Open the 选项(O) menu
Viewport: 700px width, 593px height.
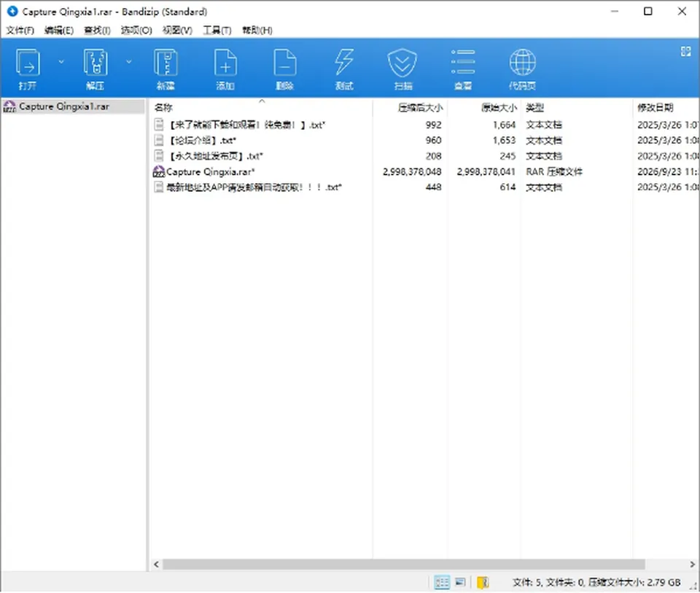point(136,31)
